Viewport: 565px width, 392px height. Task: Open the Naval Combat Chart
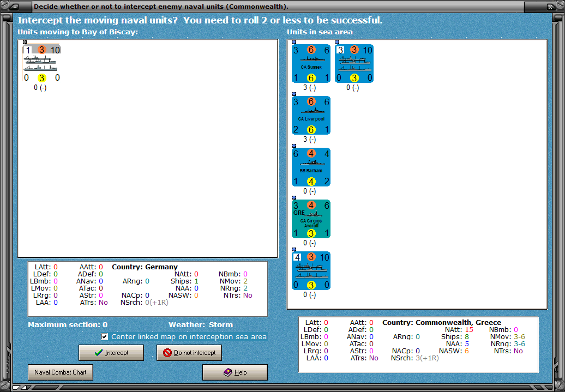pos(60,372)
